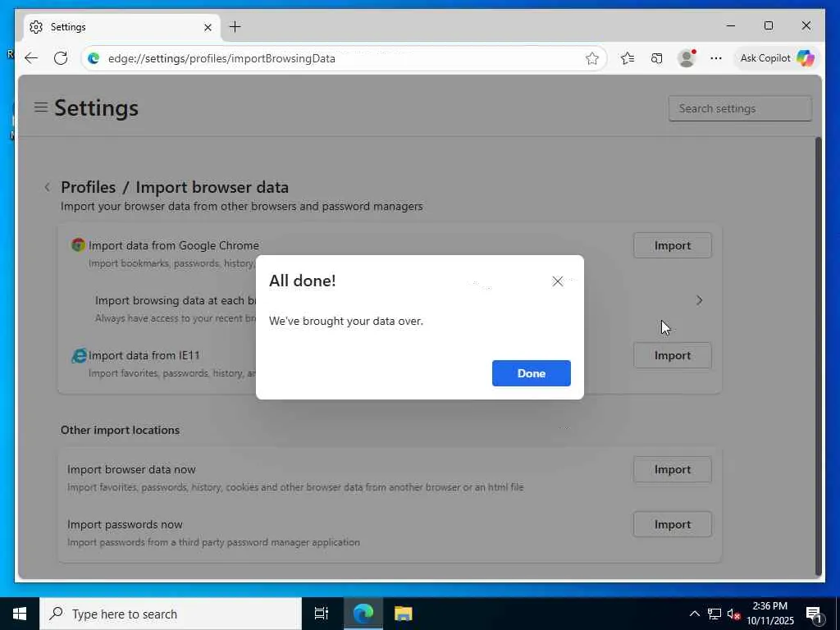Click the network tray icon
The height and width of the screenshot is (630, 840).
[714, 614]
